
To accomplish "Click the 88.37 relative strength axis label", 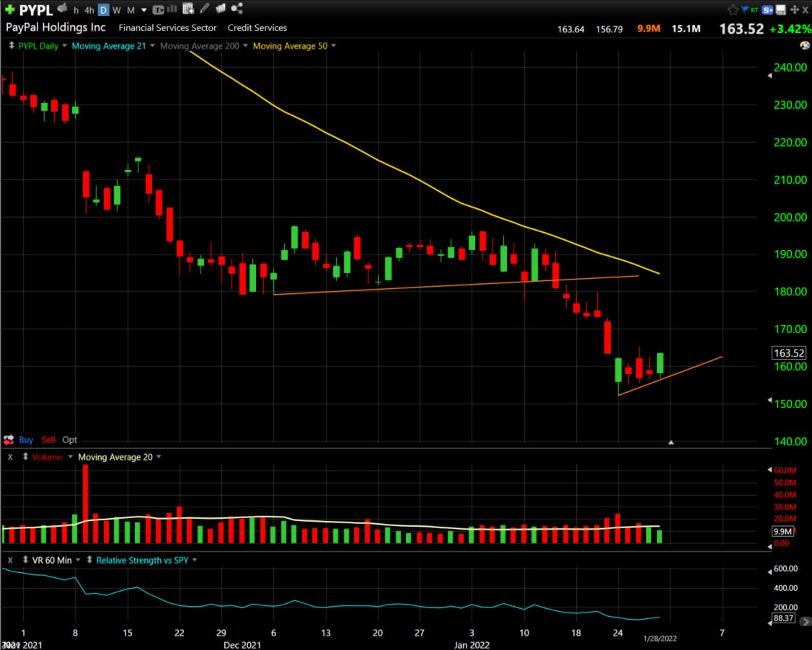I will coord(784,618).
